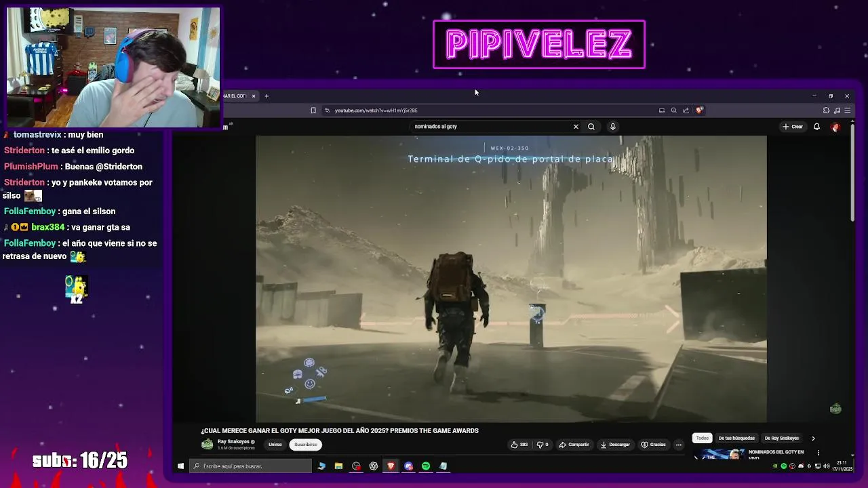The width and height of the screenshot is (868, 488).
Task: Open a new browser tab with plus button
Action: pyautogui.click(x=267, y=96)
